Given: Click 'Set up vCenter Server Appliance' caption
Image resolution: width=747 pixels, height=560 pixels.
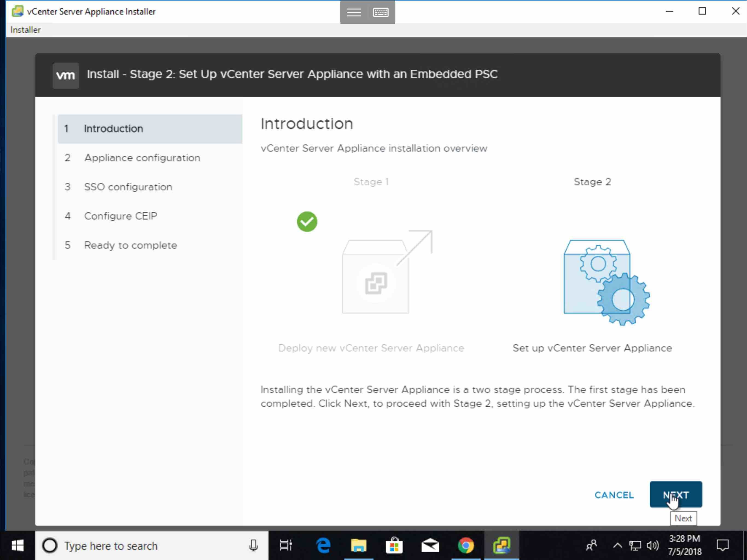Looking at the screenshot, I should point(592,348).
